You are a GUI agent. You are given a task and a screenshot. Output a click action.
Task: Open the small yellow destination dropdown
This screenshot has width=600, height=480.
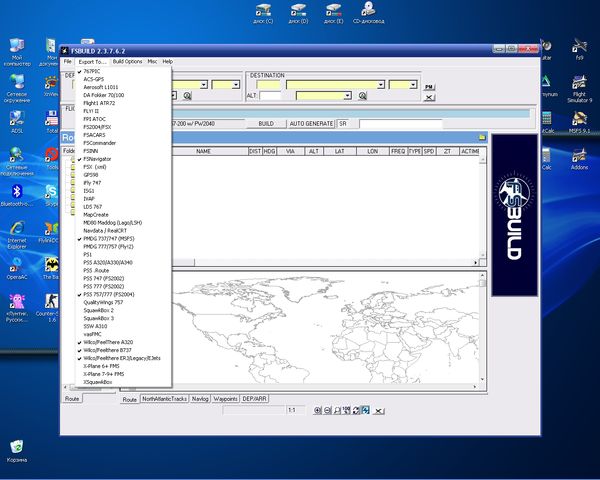[412, 85]
